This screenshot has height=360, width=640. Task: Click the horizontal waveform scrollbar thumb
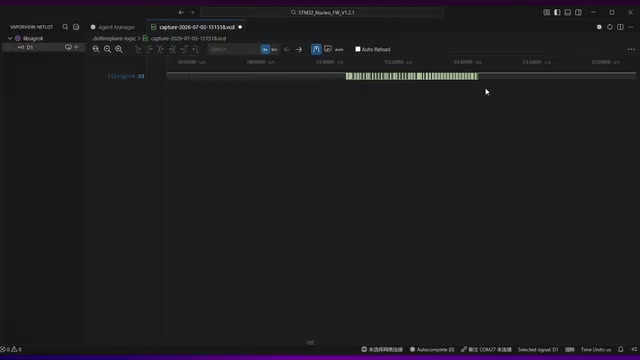(x=310, y=342)
